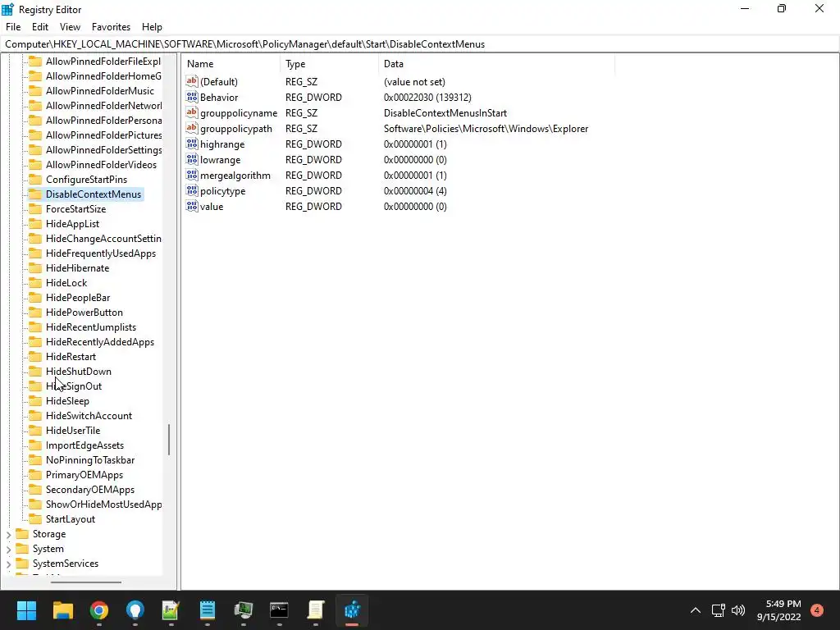840x630 pixels.
Task: Click the horizontal scrollbar of the key tree
Action: coord(85,582)
